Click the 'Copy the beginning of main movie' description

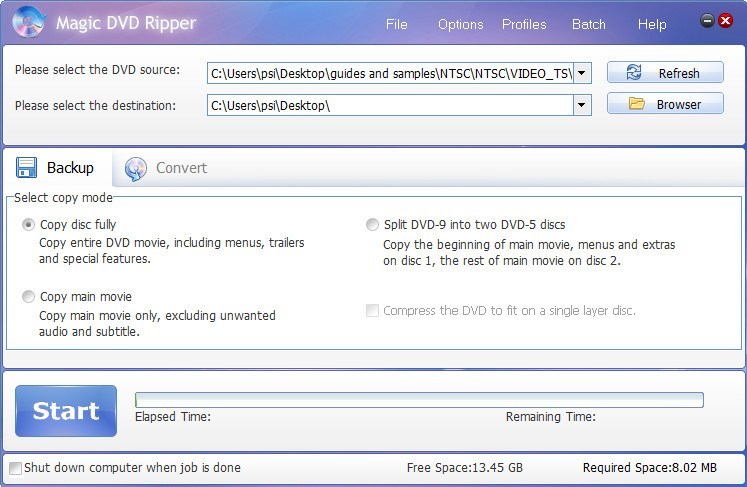pos(529,253)
